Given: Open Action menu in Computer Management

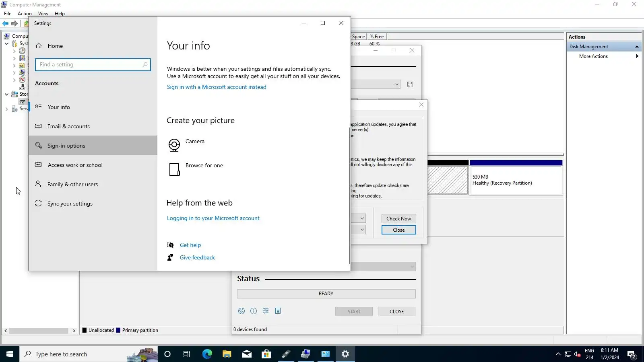Looking at the screenshot, I should (25, 13).
